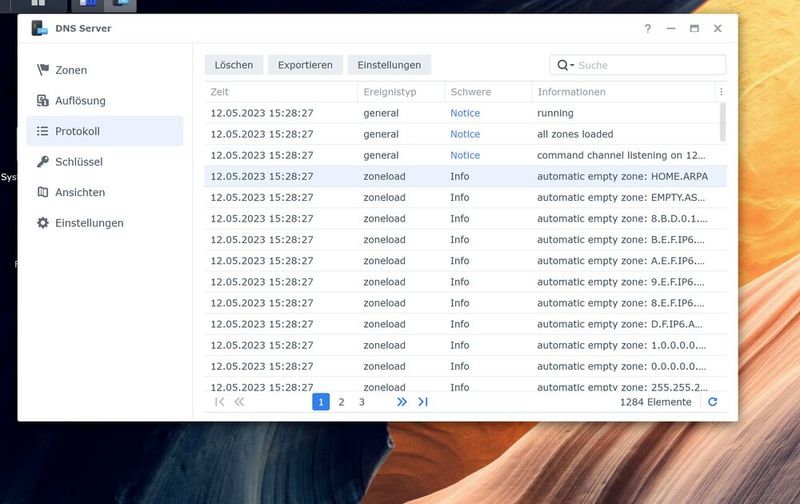Open the Zonen section in sidebar
Screen dimensions: 800x504
coord(104,70)
